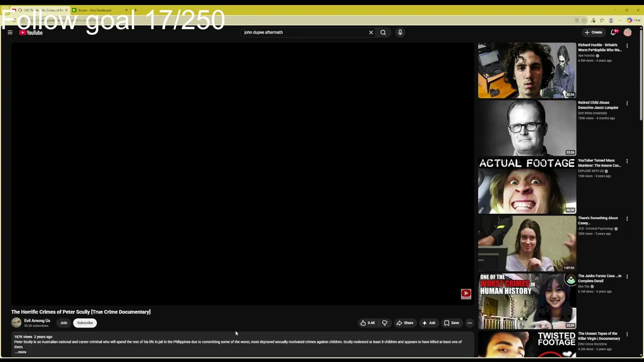Switch to the Stream - Kick Dashboard tab
This screenshot has height=362, width=644.
click(100, 10)
